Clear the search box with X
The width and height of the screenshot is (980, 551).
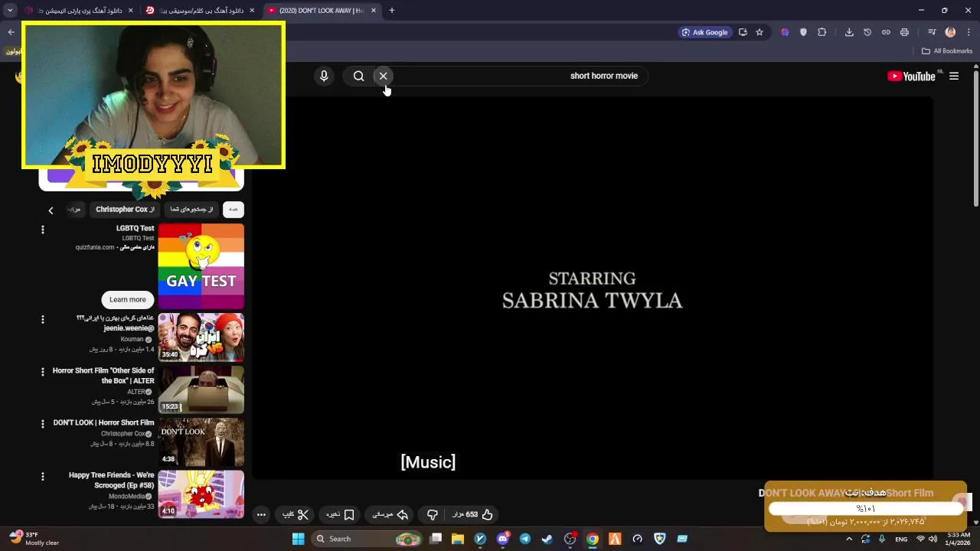(384, 76)
